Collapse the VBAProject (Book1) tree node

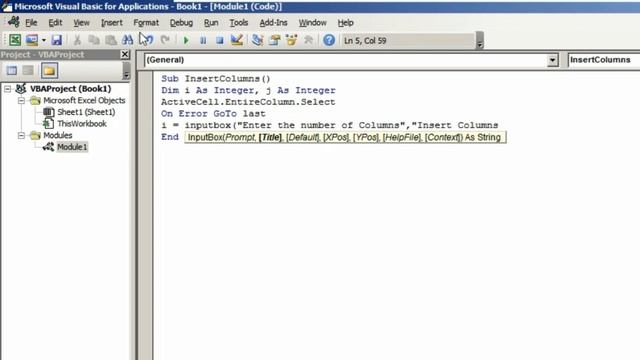[7, 89]
